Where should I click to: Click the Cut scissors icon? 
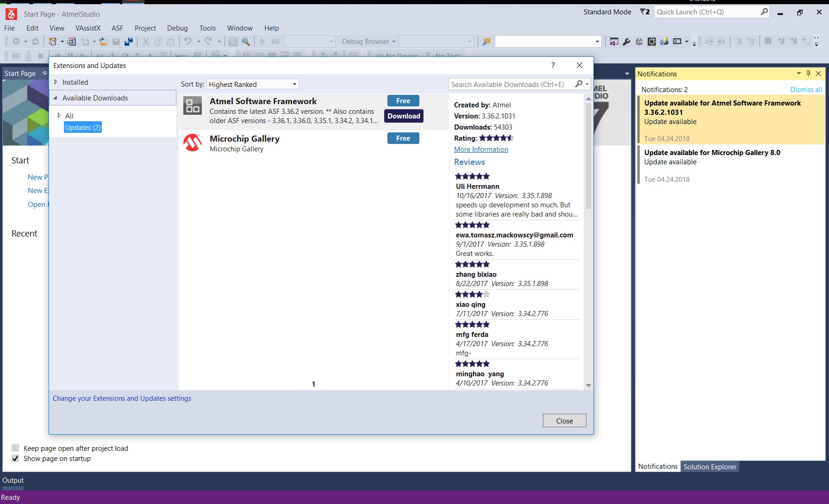pyautogui.click(x=145, y=42)
